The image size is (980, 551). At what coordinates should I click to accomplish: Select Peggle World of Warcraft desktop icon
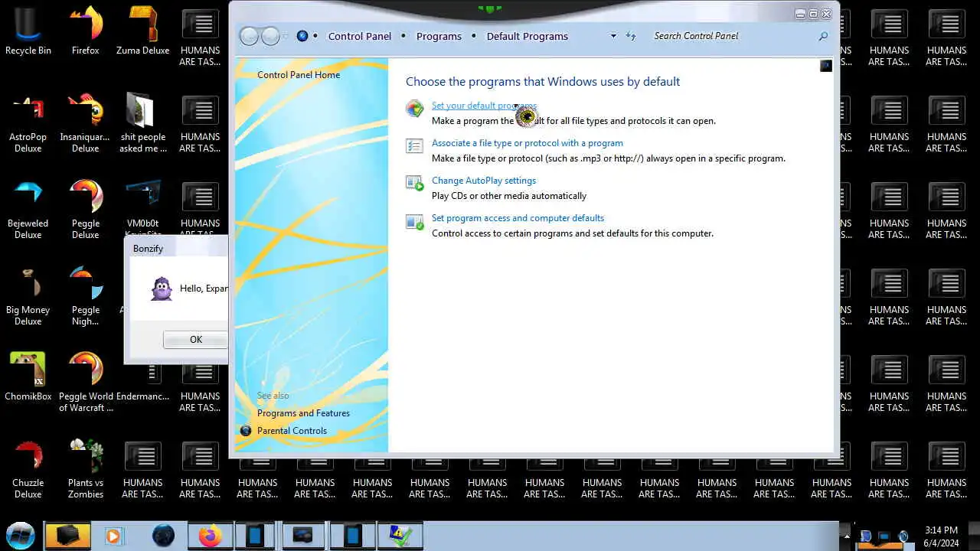tap(86, 382)
